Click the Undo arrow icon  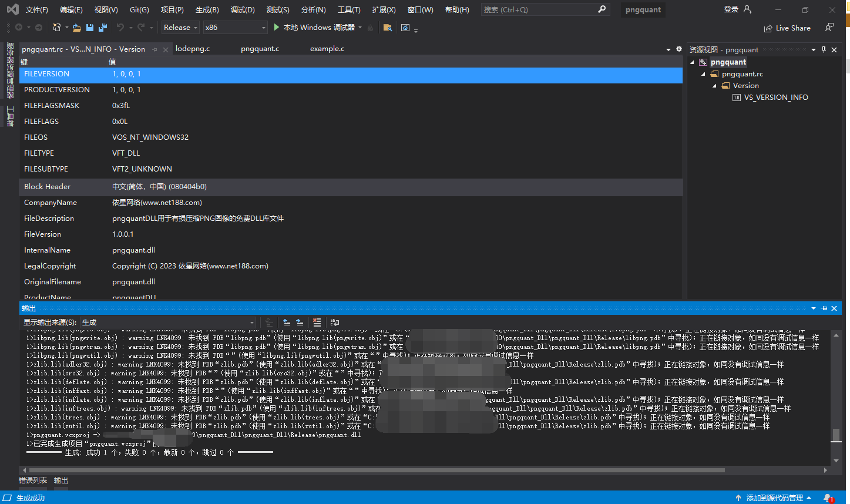click(x=120, y=28)
